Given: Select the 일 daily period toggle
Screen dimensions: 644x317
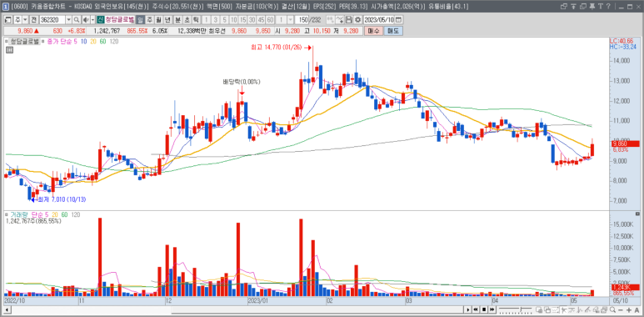Looking at the screenshot, I should click(140, 20).
